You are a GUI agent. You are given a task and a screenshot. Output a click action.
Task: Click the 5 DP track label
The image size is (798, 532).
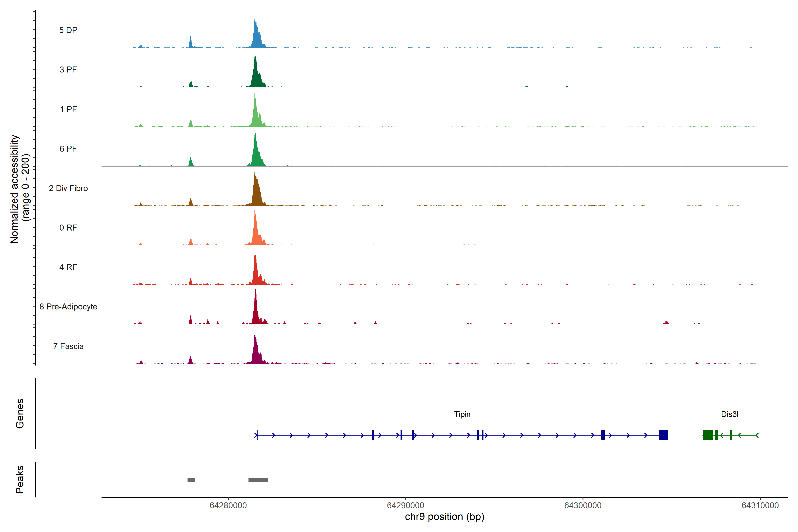pyautogui.click(x=68, y=30)
